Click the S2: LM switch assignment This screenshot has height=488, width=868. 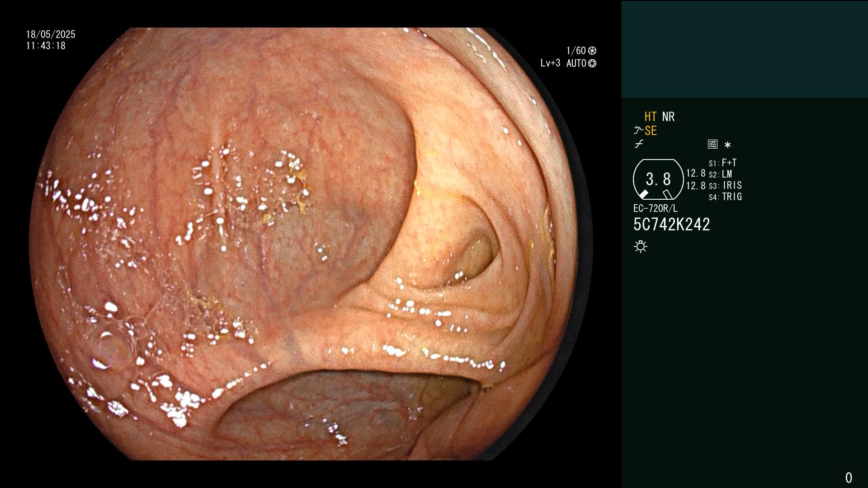[720, 174]
